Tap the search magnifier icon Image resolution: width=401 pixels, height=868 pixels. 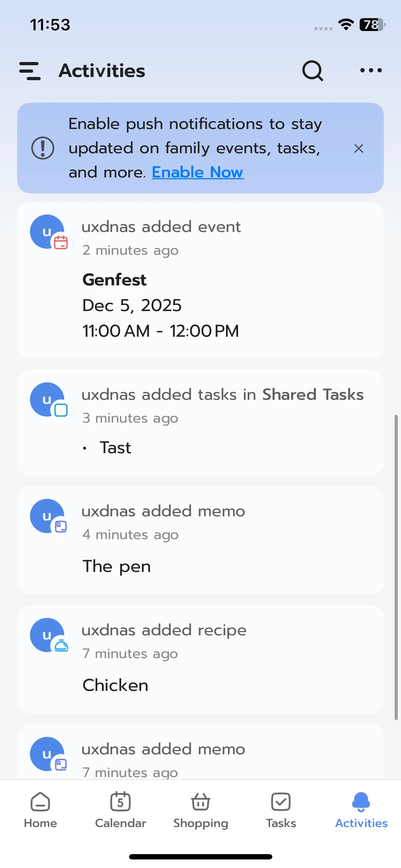tap(313, 71)
